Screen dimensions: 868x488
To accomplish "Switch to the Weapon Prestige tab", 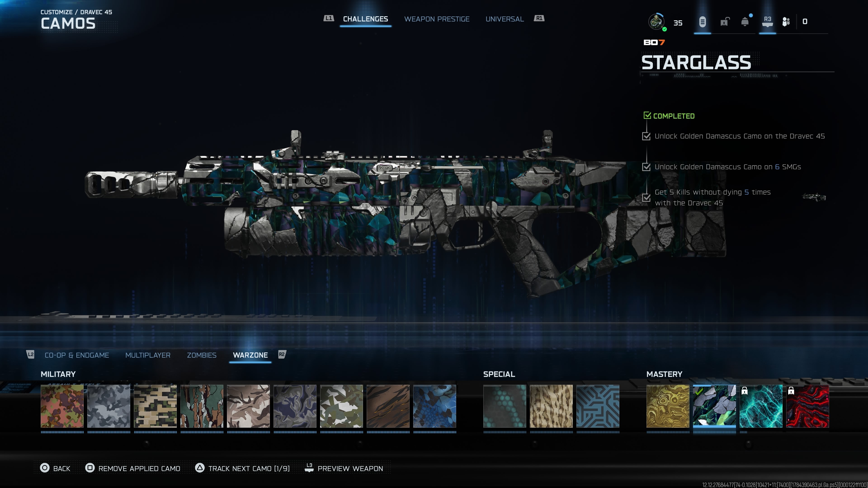I will tap(437, 19).
